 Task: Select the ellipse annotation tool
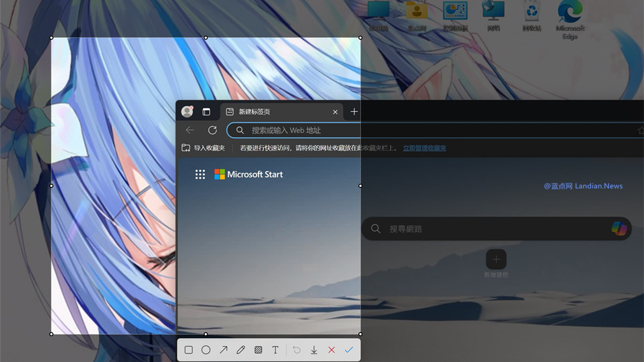pyautogui.click(x=206, y=350)
